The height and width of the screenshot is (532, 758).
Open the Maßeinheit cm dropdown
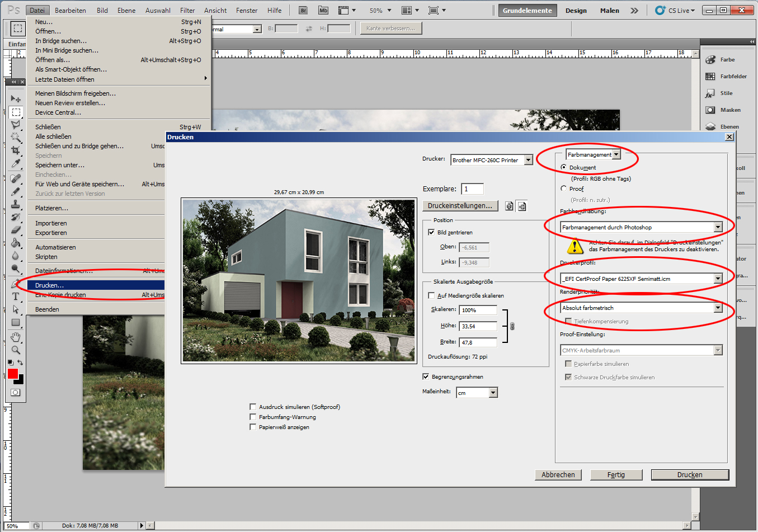(477, 393)
